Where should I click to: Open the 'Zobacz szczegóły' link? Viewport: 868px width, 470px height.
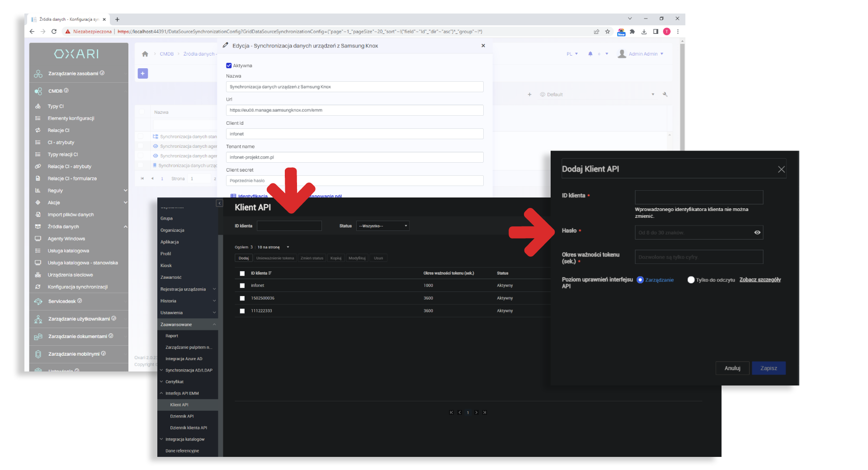[759, 280]
